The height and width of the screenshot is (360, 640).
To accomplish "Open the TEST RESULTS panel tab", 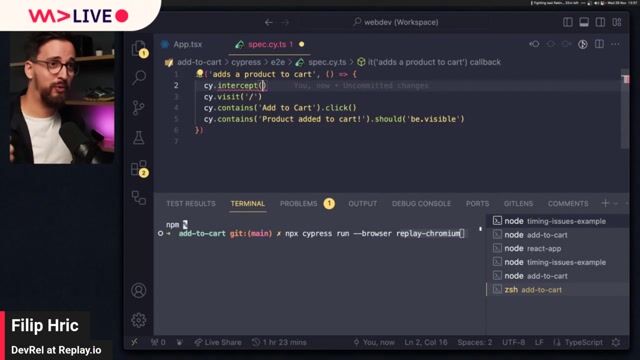I will click(191, 204).
